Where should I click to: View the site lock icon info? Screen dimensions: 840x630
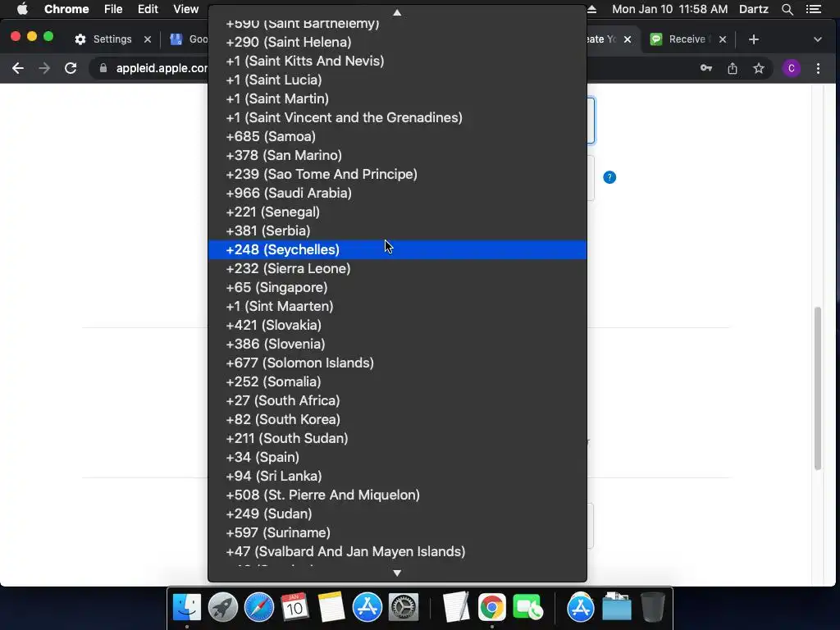pos(103,68)
